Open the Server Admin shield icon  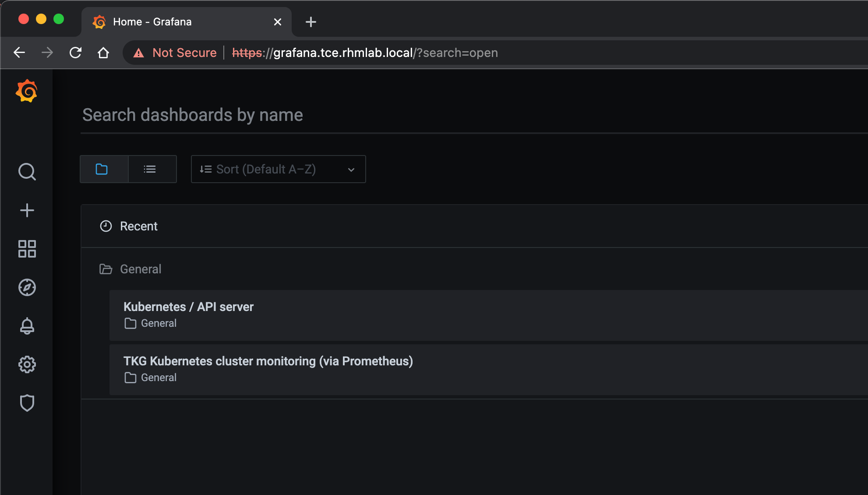(27, 403)
